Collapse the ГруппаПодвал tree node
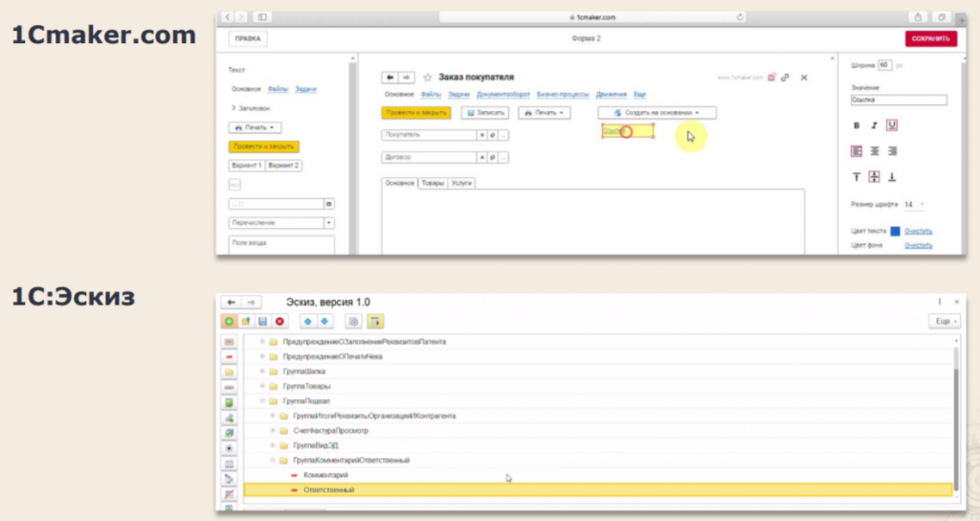Image resolution: width=980 pixels, height=521 pixels. [262, 401]
